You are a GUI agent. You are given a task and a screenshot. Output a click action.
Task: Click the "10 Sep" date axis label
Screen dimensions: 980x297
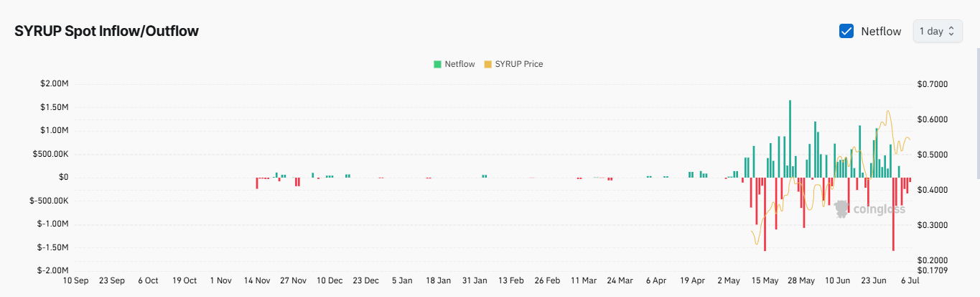pos(75,280)
